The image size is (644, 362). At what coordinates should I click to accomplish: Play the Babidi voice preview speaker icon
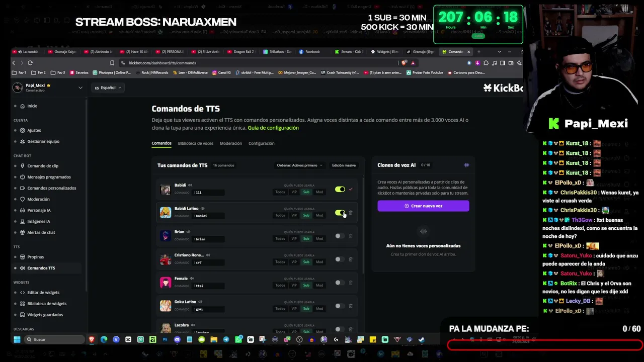click(190, 185)
